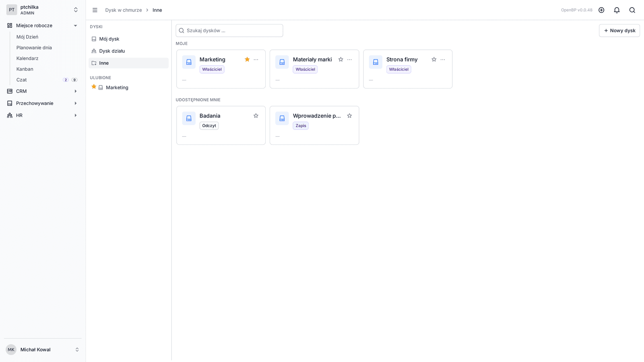Click orange star beside Marketing in Ulubione

tap(94, 87)
